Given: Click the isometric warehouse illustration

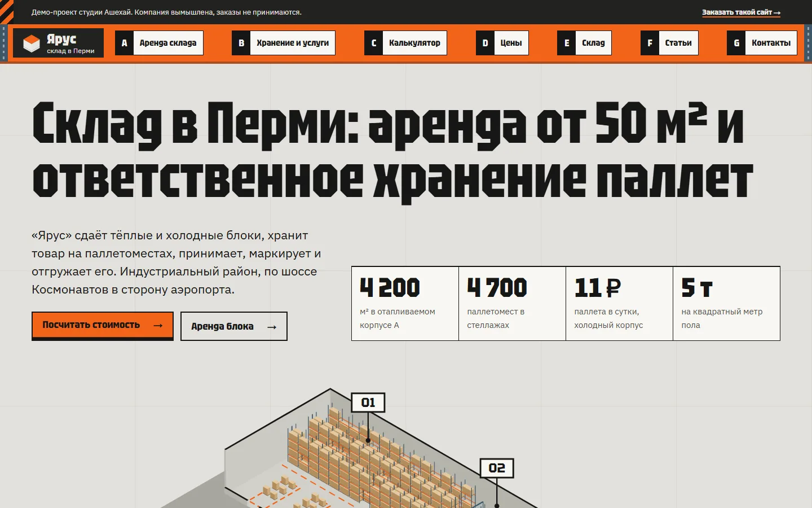Looking at the screenshot, I should point(350,449).
